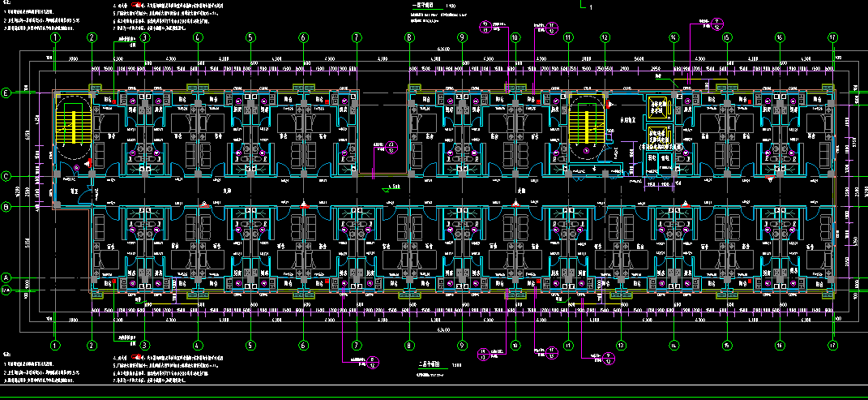The image size is (868, 400).
Task: Select the red symbol in top notes
Action: click(139, 5)
